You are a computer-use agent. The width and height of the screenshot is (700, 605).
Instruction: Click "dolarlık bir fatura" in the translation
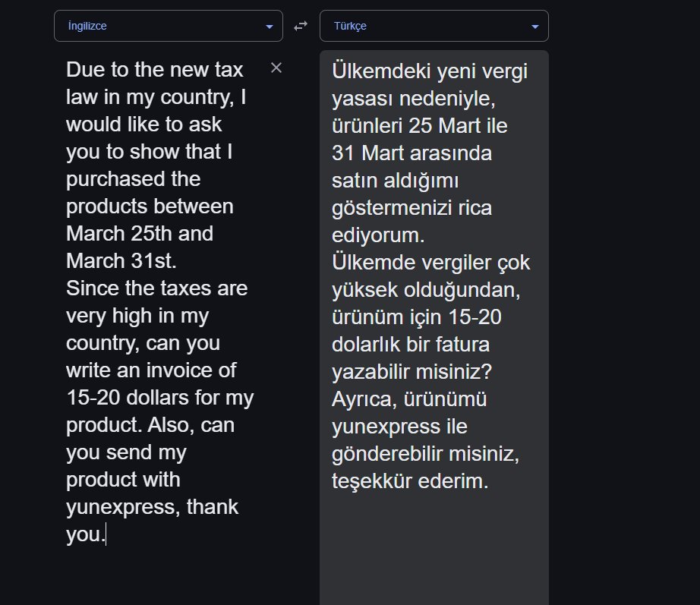tap(411, 345)
